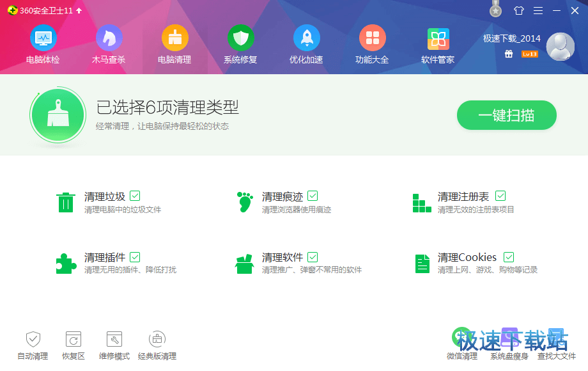
Task: Select the 电脑清理 broom icon
Action: 174,38
